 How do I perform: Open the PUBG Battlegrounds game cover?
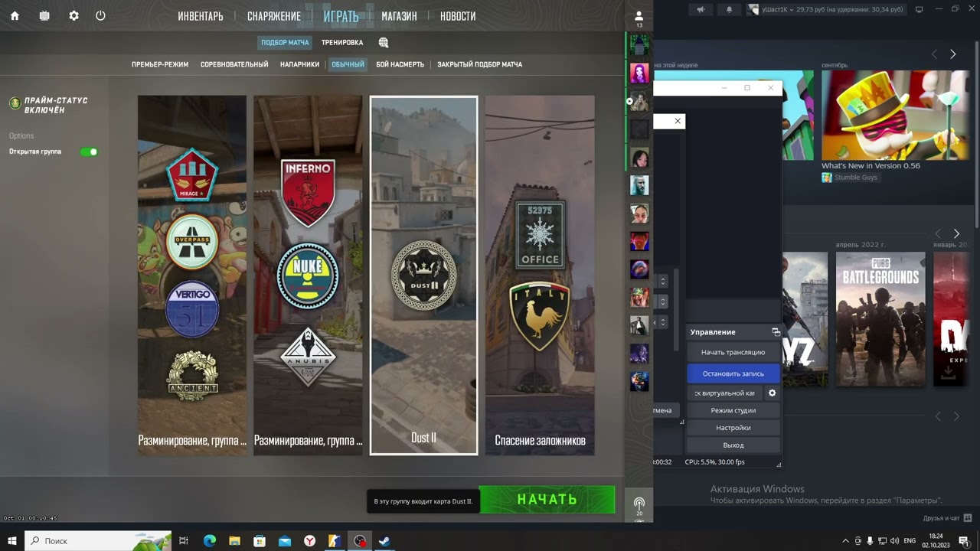[x=880, y=319]
